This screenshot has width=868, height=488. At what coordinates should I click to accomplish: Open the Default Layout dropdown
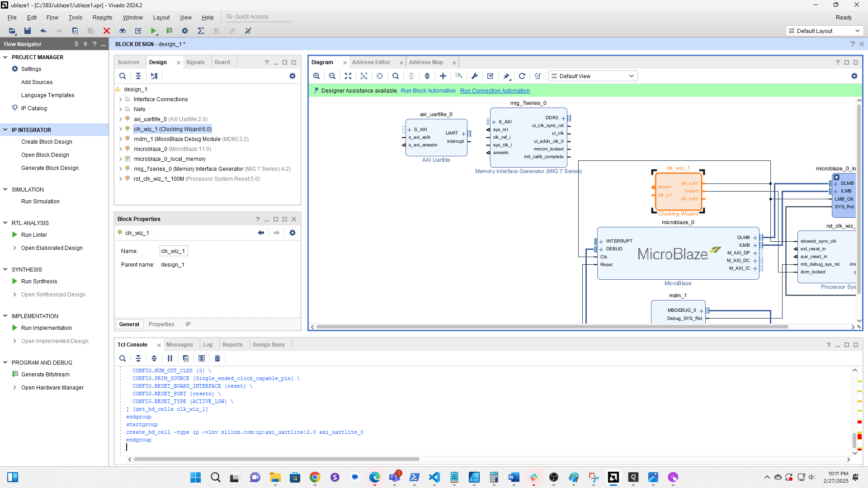click(824, 31)
